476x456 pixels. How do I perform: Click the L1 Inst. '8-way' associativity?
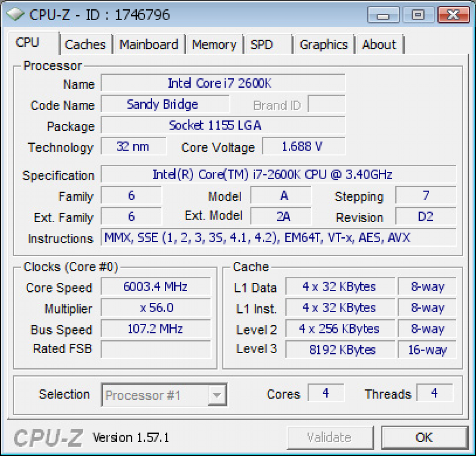click(x=427, y=308)
